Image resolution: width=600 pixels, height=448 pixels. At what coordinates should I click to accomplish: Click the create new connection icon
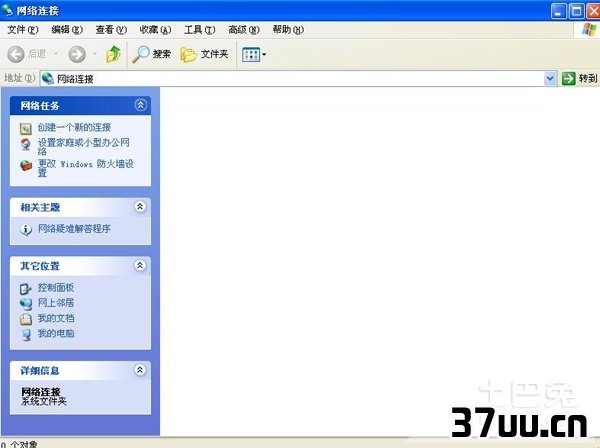tap(26, 129)
